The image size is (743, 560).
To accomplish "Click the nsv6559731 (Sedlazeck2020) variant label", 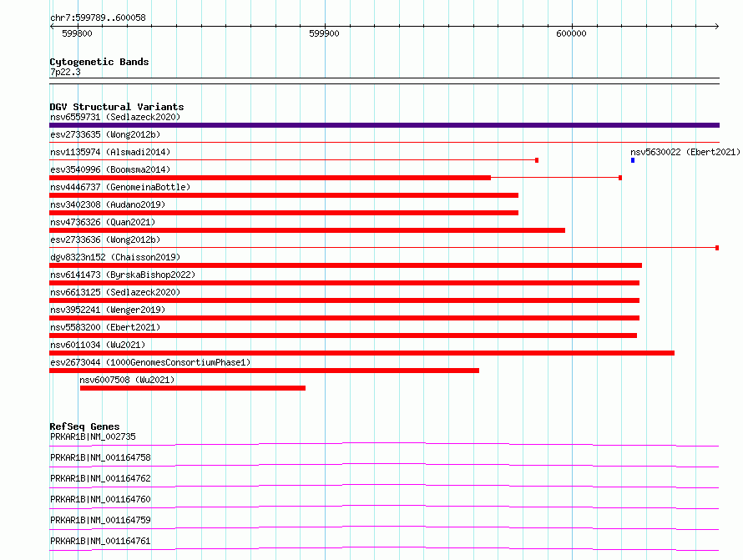I will click(x=115, y=117).
